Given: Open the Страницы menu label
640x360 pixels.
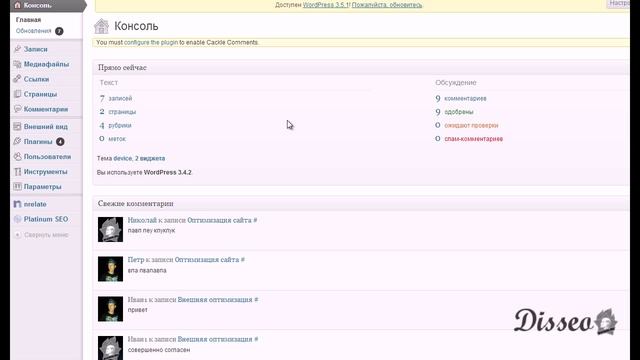Looking at the screenshot, I should coord(40,94).
